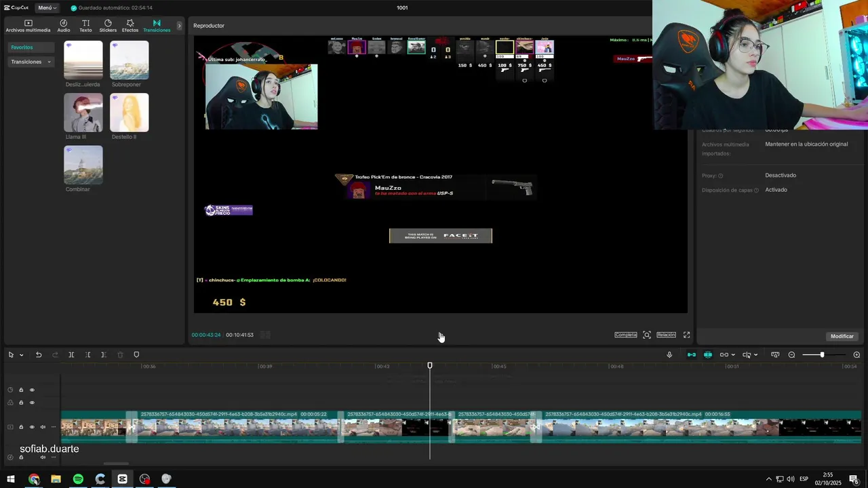
Task: Click the delete-right trim icon
Action: (x=103, y=354)
